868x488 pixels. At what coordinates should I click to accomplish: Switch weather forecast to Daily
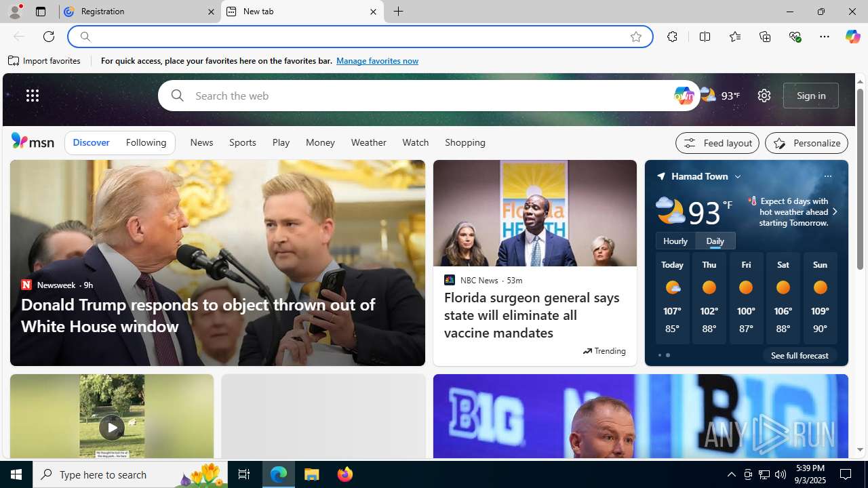pyautogui.click(x=715, y=241)
